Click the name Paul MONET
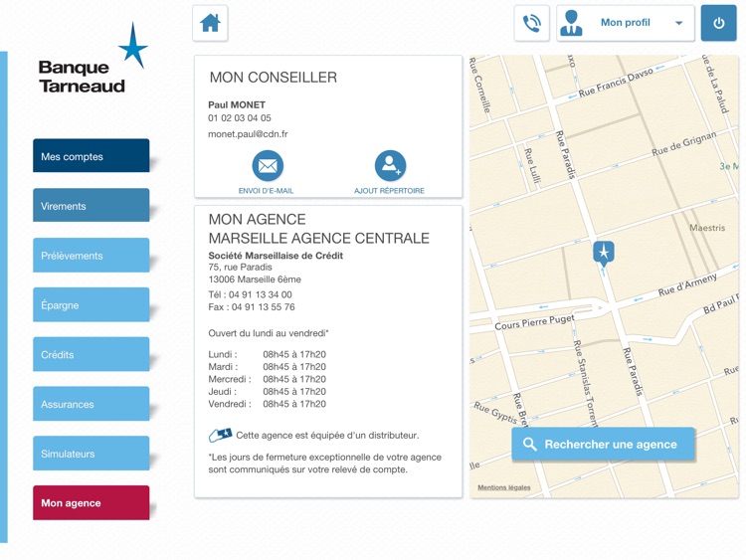Image resolution: width=746 pixels, height=560 pixels. 237,104
